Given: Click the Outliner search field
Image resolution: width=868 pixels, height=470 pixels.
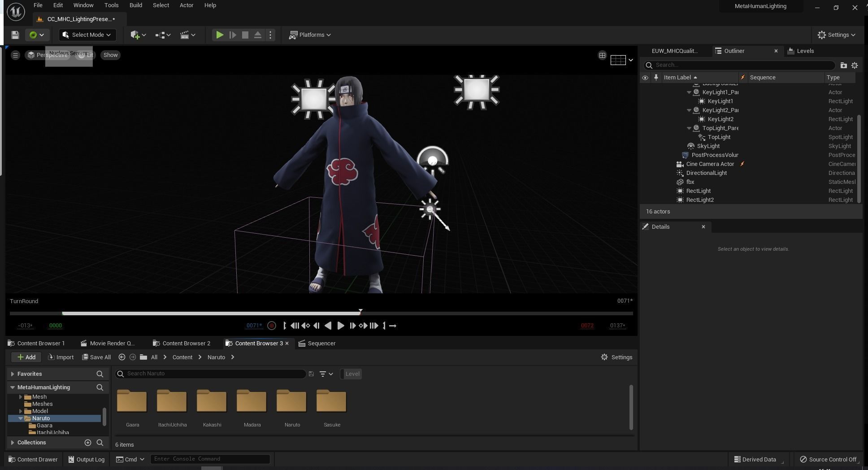Looking at the screenshot, I should [739, 65].
